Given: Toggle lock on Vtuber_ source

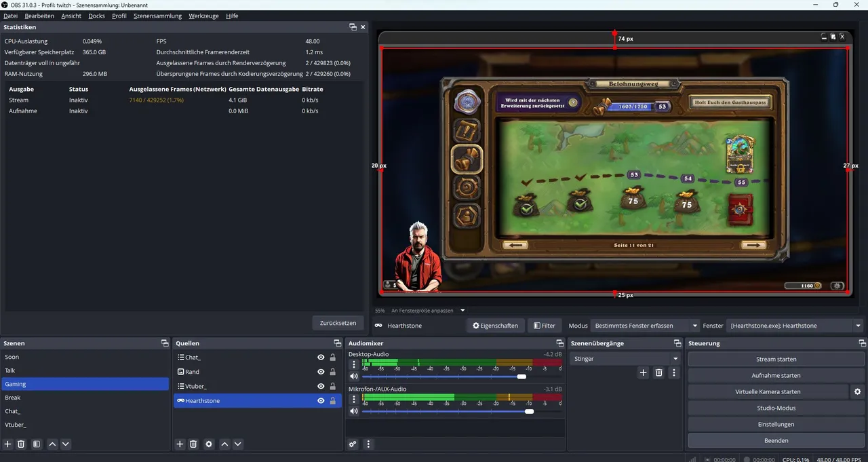Looking at the screenshot, I should (332, 386).
